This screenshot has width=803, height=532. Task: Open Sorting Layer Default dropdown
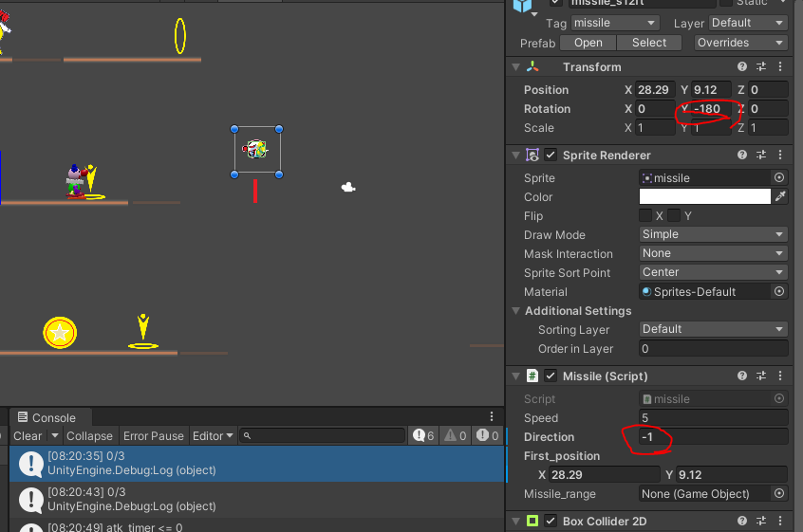coord(714,329)
